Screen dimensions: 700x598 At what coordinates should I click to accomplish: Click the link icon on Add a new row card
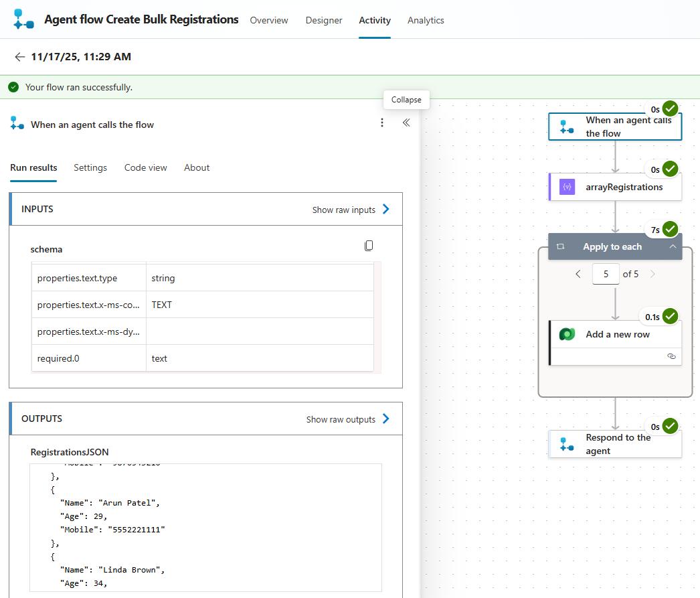(672, 357)
